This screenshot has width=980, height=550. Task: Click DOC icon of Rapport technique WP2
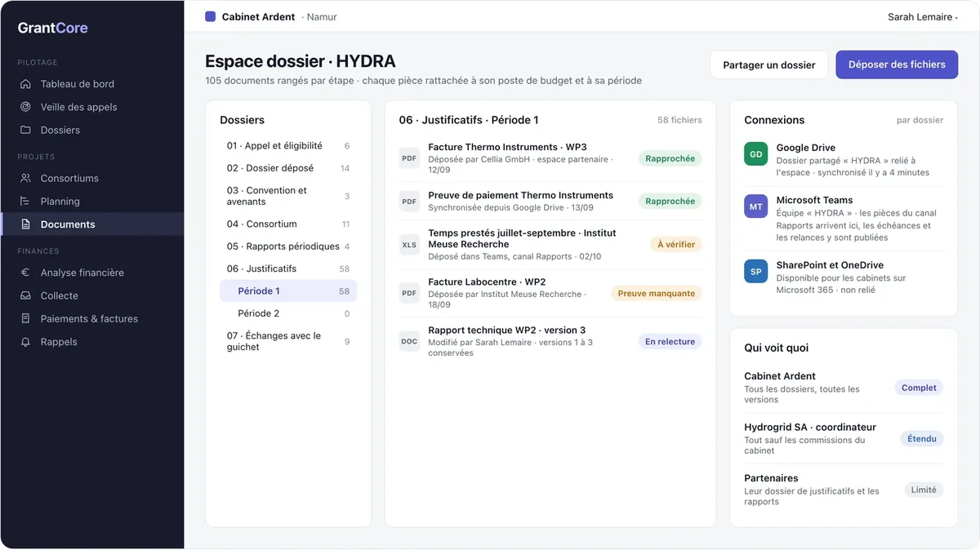[x=409, y=342]
